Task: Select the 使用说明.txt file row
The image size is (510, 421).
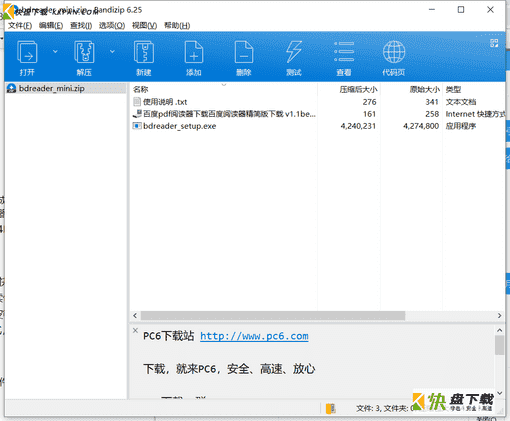Action: point(318,102)
